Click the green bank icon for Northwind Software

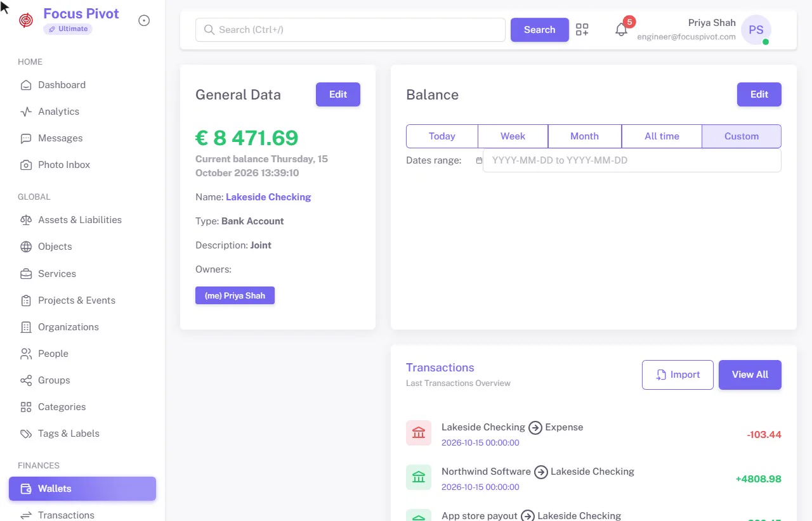[x=419, y=477]
